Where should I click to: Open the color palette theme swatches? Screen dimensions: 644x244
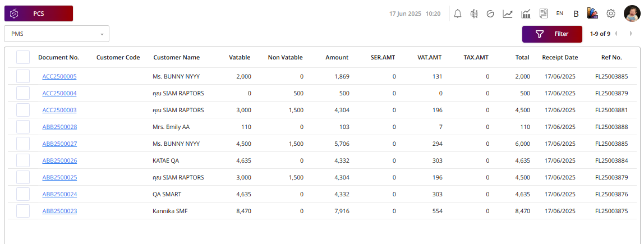click(x=593, y=13)
